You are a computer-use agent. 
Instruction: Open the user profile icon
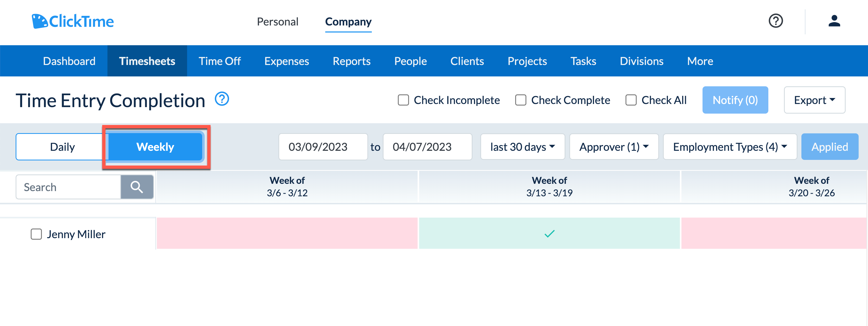(x=834, y=21)
